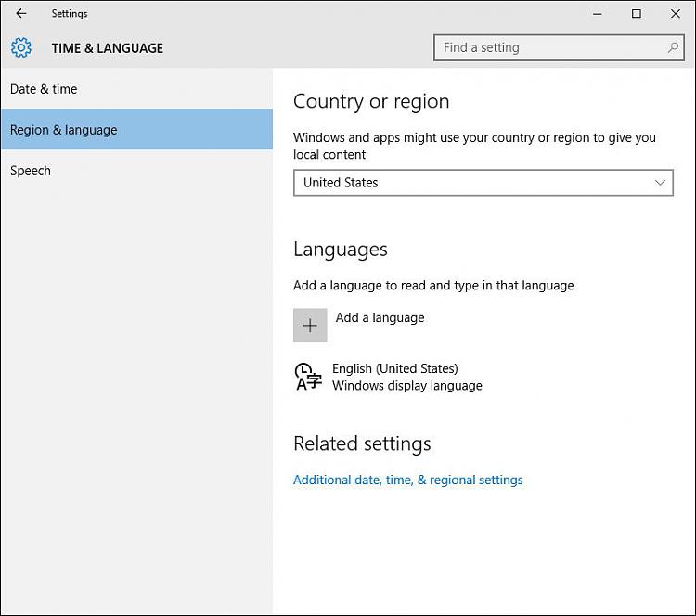Focus the 'Find a setting' search field

coord(548,47)
